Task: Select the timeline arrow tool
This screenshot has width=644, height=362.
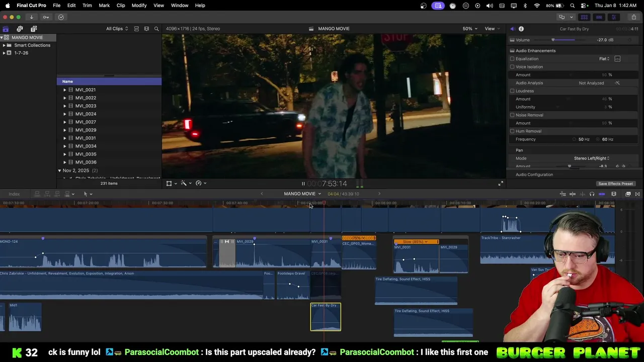Action: pos(86,194)
